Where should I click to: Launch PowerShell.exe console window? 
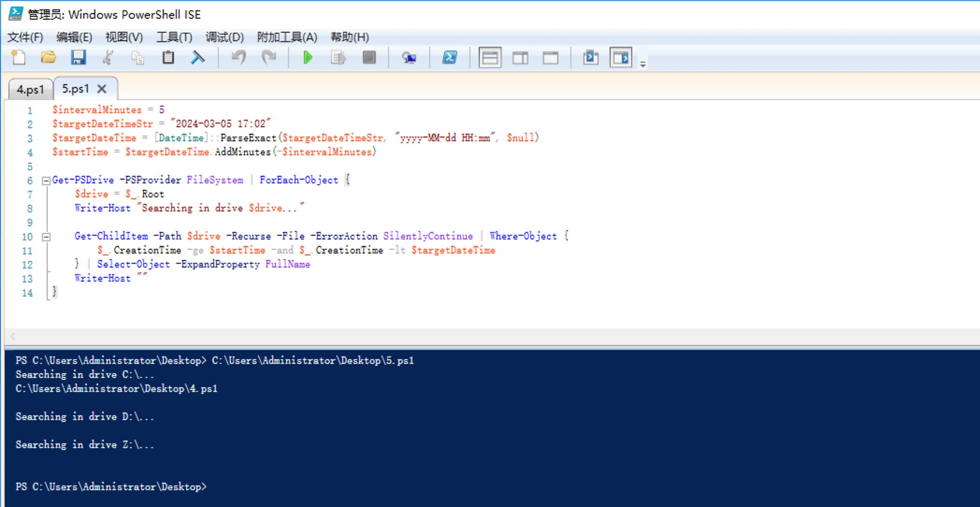pyautogui.click(x=449, y=58)
